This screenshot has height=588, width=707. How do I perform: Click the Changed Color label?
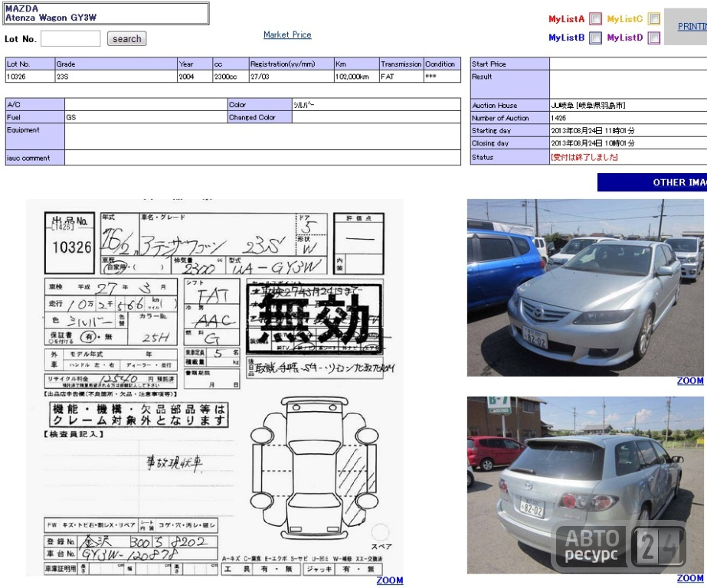coord(260,117)
